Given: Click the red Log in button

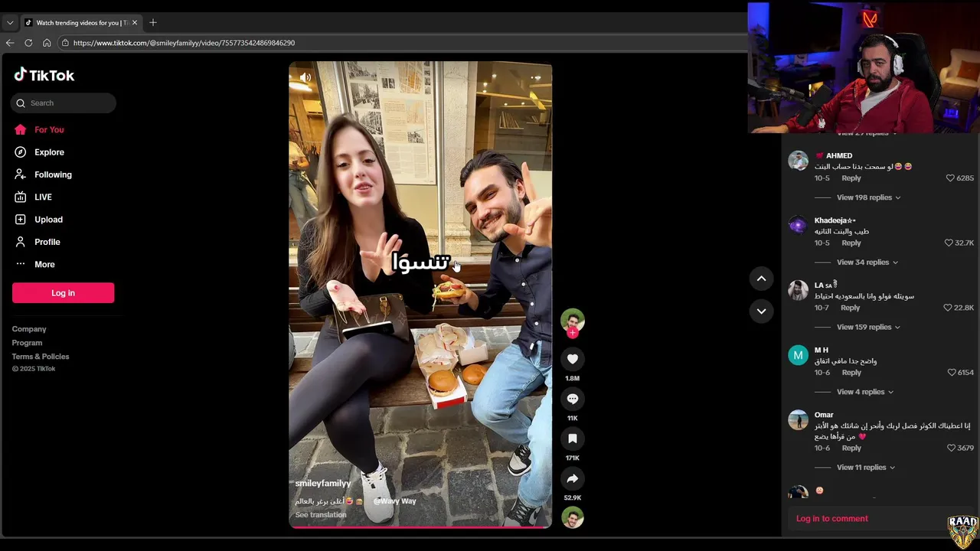Looking at the screenshot, I should pyautogui.click(x=63, y=292).
